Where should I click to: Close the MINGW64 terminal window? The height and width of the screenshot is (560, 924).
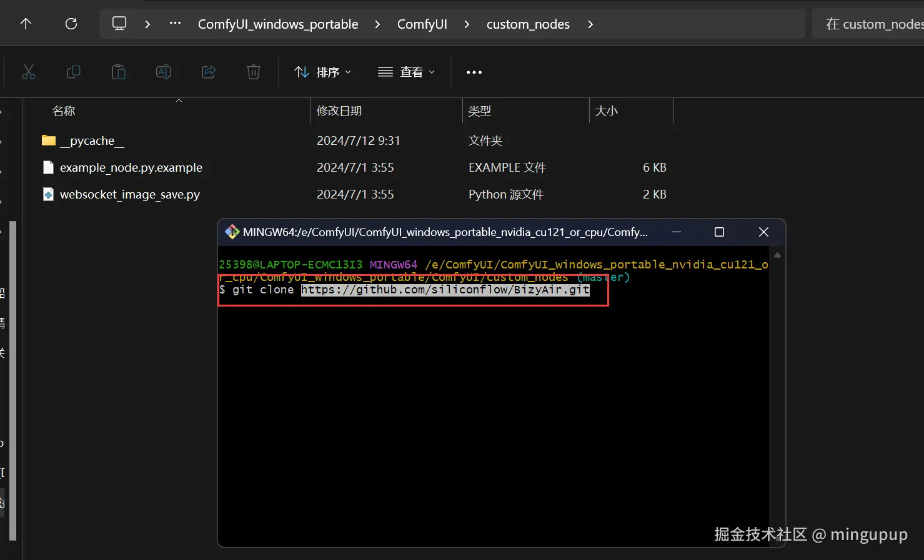click(x=763, y=232)
